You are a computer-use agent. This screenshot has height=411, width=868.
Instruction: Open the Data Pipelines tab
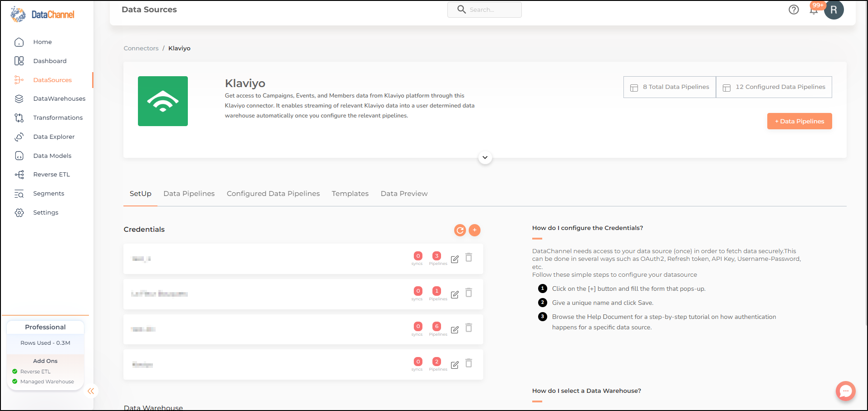189,194
